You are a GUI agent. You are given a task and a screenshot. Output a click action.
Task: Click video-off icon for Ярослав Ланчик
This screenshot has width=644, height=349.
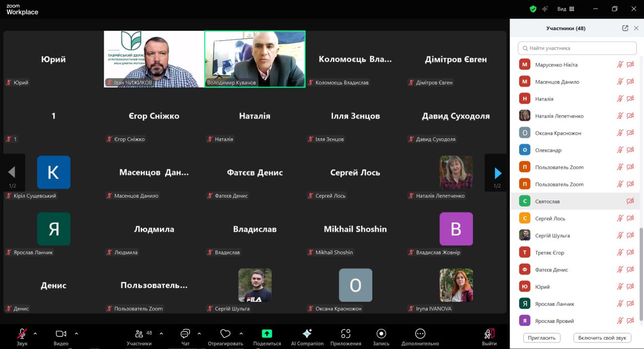coord(630,304)
